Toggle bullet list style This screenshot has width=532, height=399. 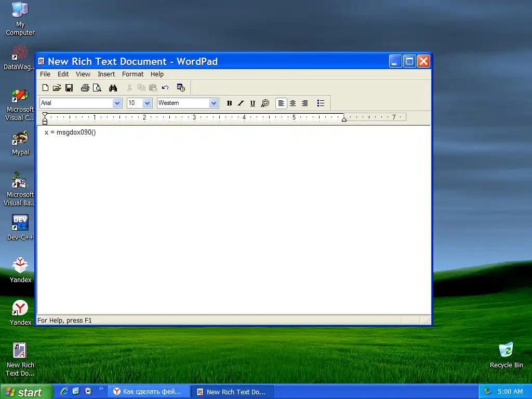click(x=321, y=103)
